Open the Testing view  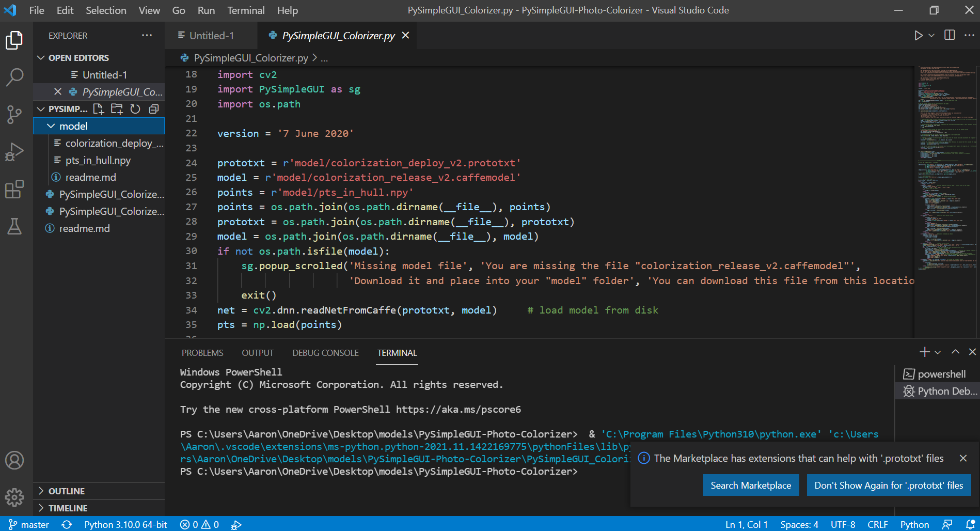tap(15, 226)
